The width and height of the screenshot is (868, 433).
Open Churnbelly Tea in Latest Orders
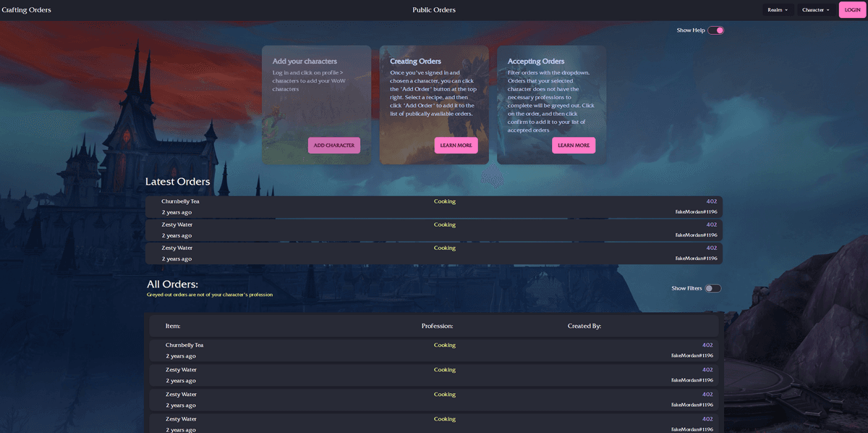coord(180,201)
